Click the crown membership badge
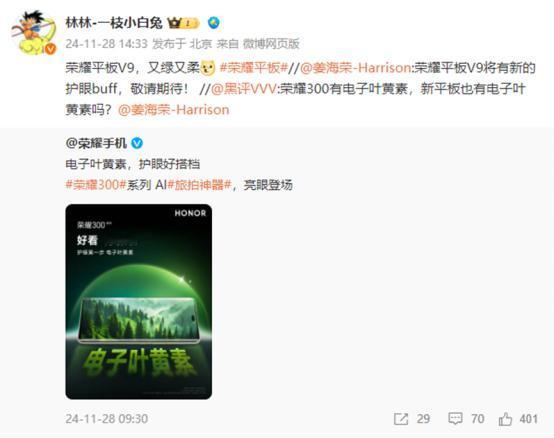 click(184, 23)
